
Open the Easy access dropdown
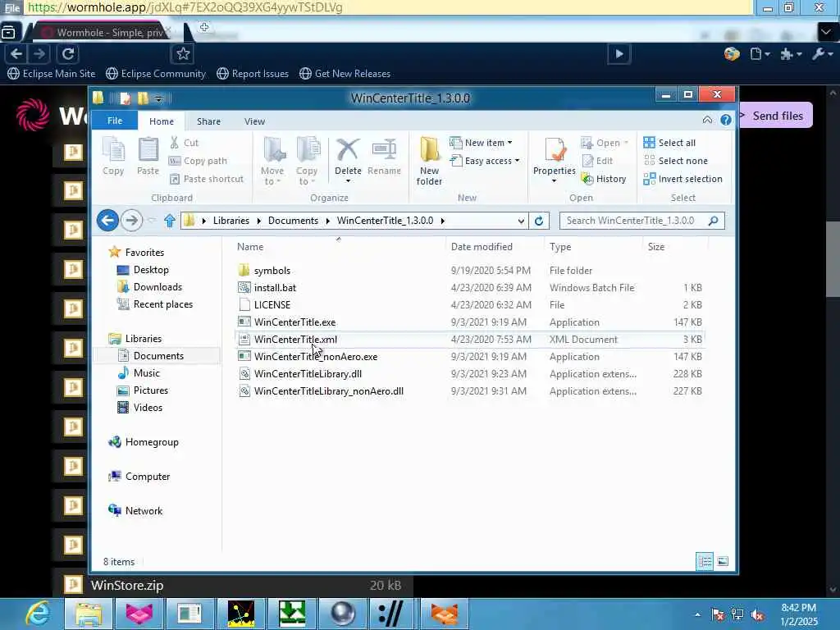485,161
